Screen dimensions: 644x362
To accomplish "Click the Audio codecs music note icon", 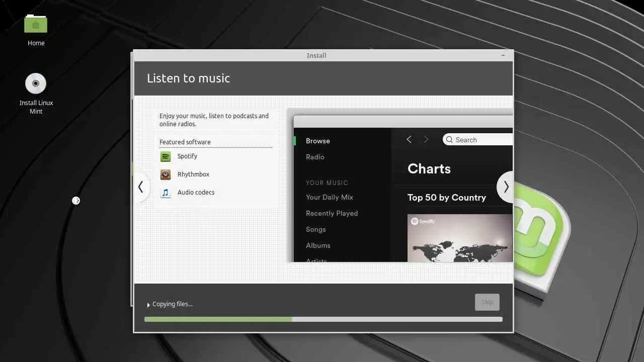I will click(x=166, y=193).
